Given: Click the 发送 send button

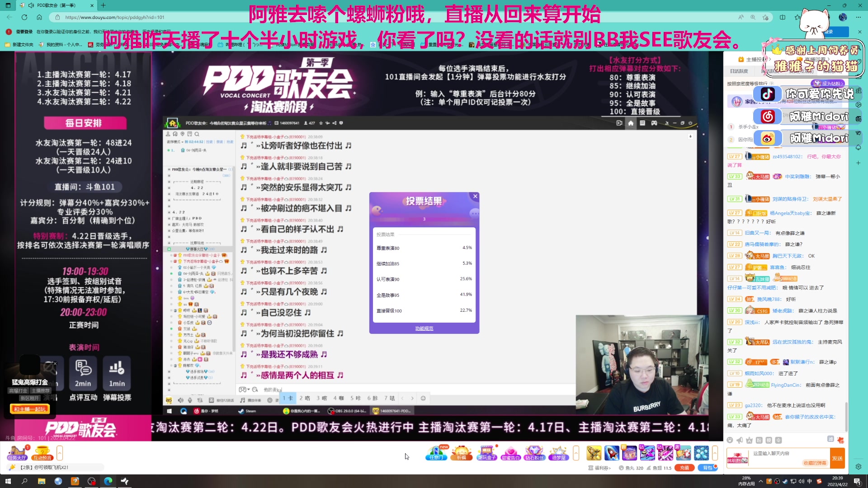Looking at the screenshot, I should 838,458.
